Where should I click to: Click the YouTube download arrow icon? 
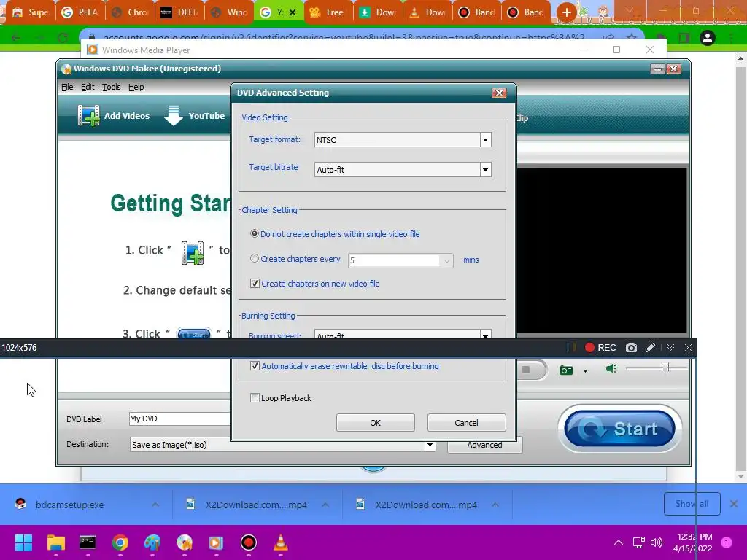click(174, 116)
